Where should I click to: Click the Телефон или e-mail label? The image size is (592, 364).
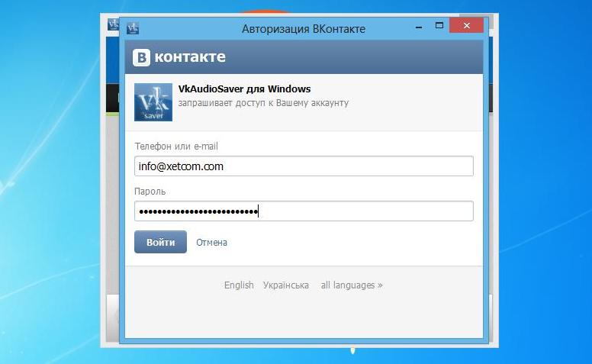176,146
